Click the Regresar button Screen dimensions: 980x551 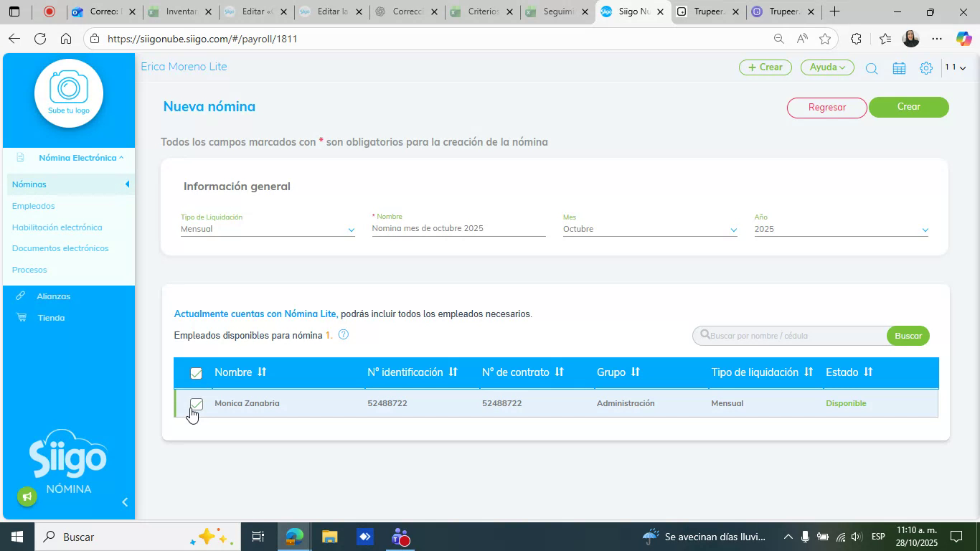[x=827, y=108]
